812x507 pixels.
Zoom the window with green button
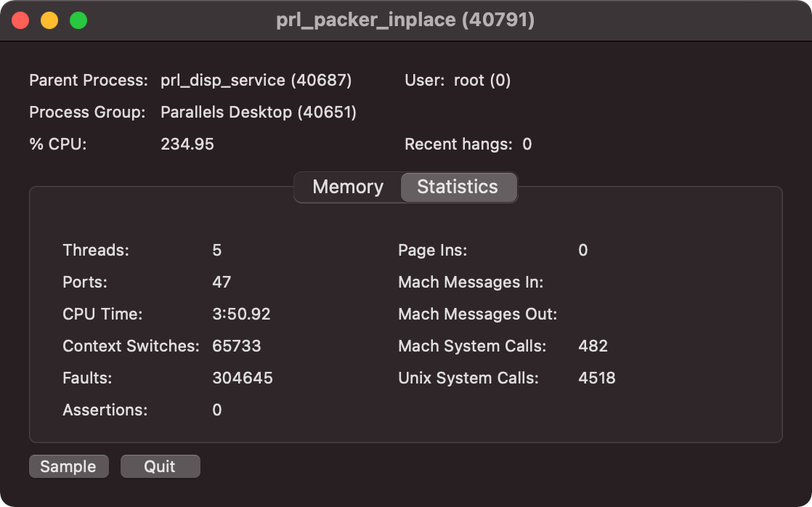pyautogui.click(x=78, y=20)
